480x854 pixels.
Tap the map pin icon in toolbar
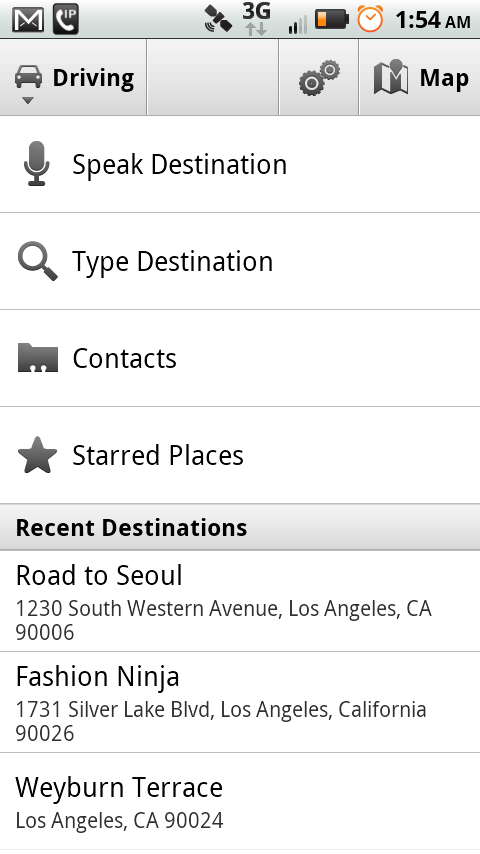coord(391,77)
